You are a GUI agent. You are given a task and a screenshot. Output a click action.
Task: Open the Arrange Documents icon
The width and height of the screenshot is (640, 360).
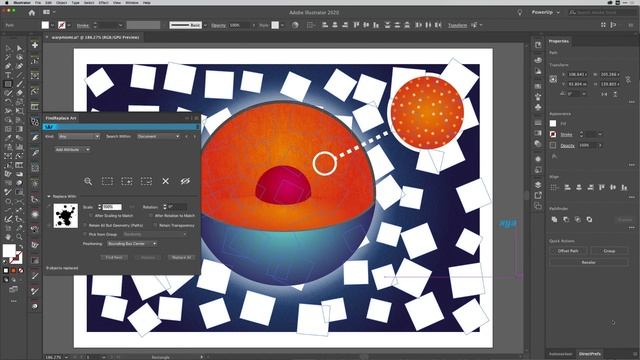pyautogui.click(x=47, y=12)
